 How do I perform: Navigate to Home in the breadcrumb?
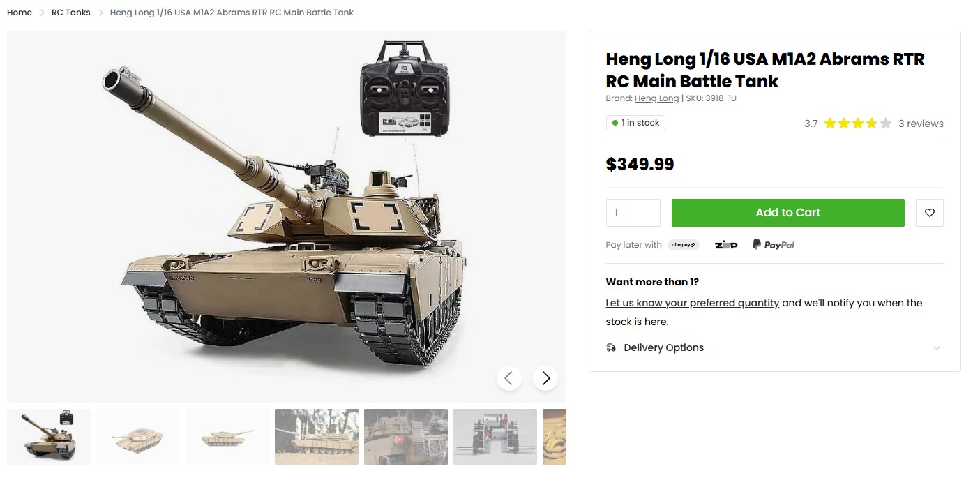[19, 12]
